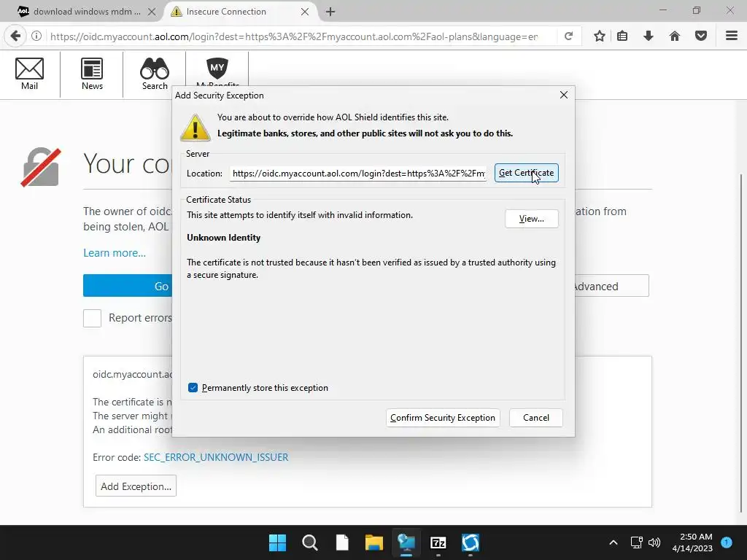This screenshot has width=747, height=560.
Task: Open taskbar Search magnifier
Action: pyautogui.click(x=309, y=542)
